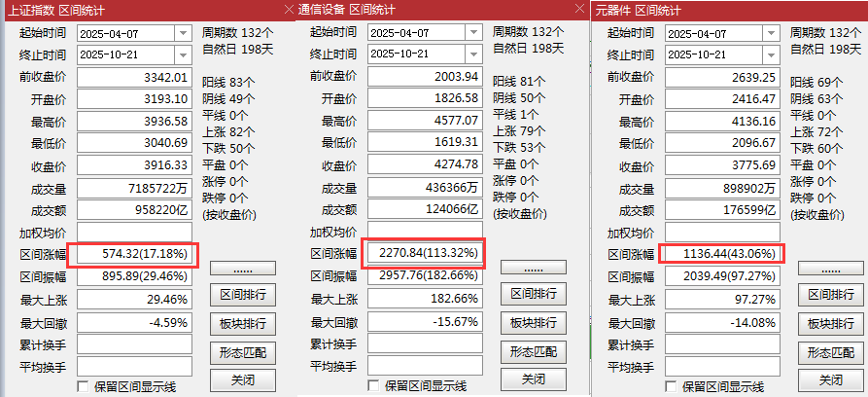
Task: Click 区间振幅 field 2039.49(97.27%)
Action: 722,276
